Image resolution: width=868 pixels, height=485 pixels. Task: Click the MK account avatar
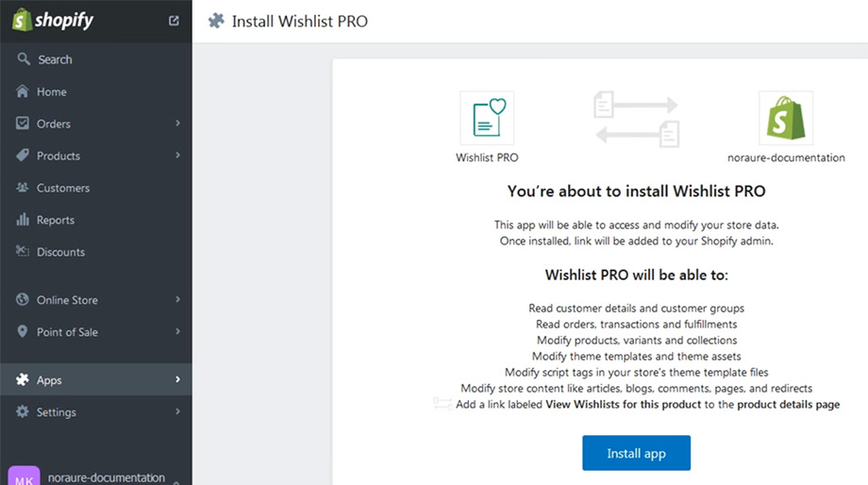24,476
